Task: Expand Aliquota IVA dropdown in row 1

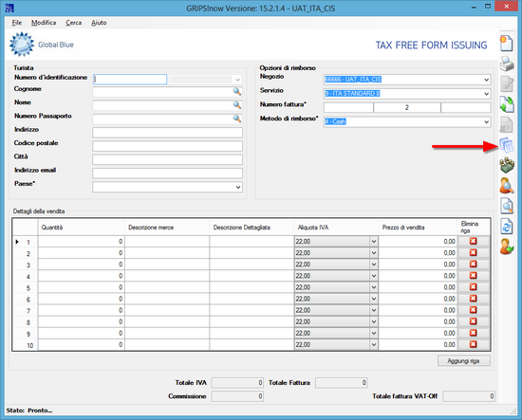Action: 374,242
